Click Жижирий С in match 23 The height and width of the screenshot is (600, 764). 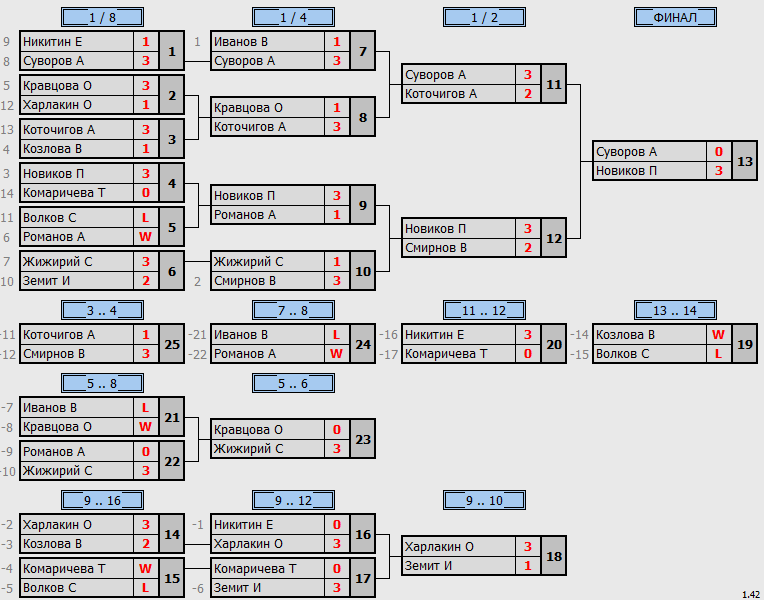(x=268, y=448)
